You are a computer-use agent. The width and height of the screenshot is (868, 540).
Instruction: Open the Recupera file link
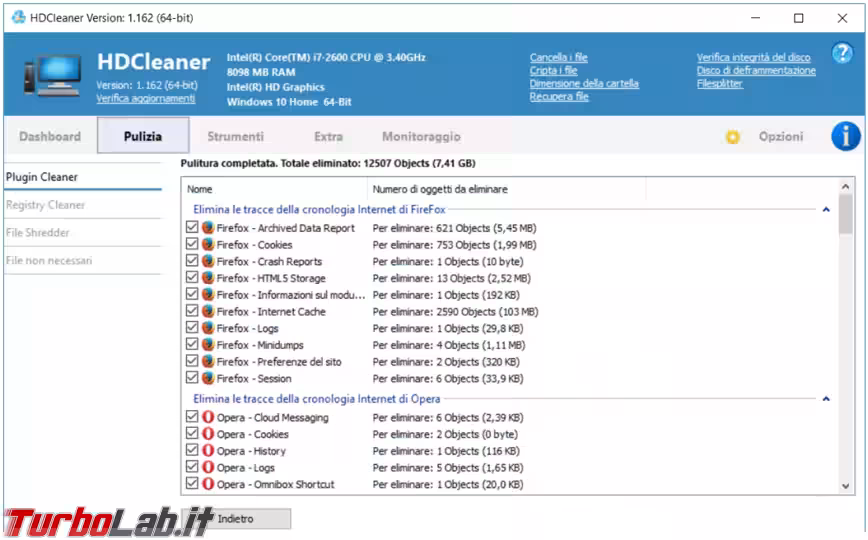click(559, 97)
